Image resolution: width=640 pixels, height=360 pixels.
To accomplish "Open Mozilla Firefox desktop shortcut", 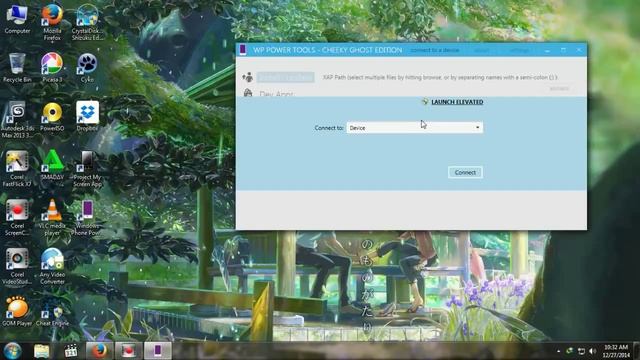I will click(52, 22).
